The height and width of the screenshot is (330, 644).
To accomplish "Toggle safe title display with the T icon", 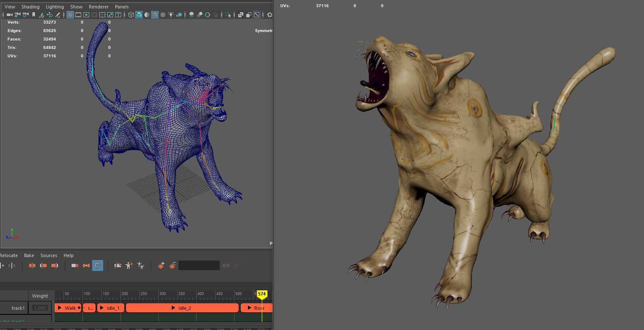I will [x=118, y=14].
